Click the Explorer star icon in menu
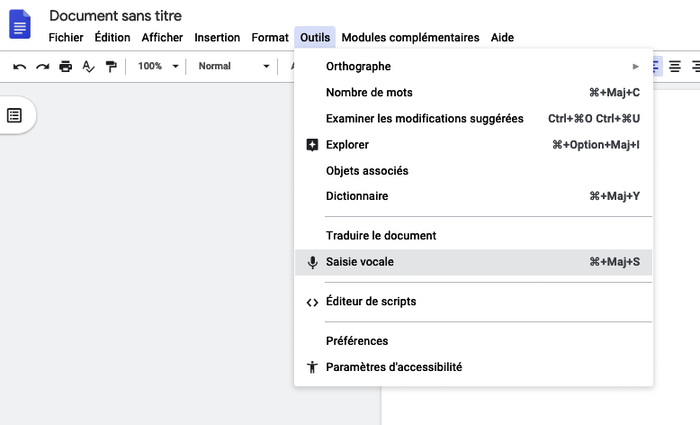 tap(312, 145)
